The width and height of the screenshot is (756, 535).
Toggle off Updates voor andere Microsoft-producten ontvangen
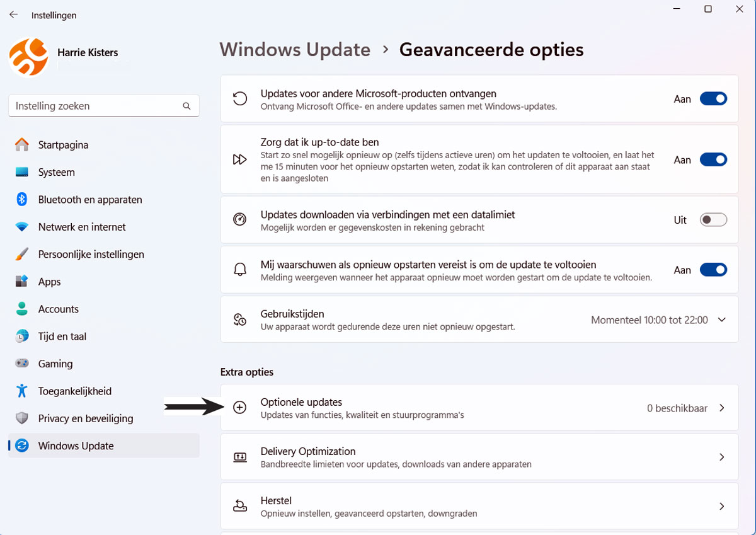click(x=713, y=98)
